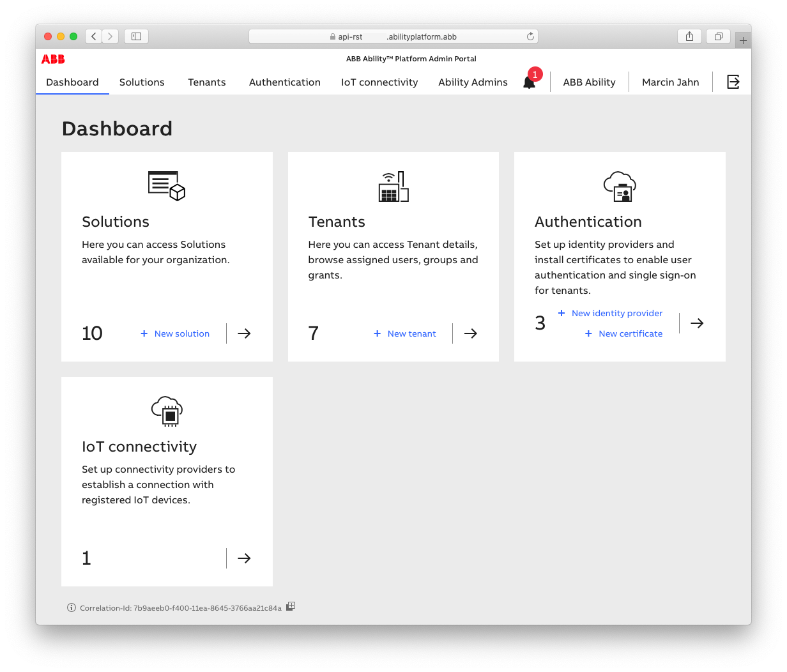
Task: Click the IoT connectivity count 1
Action: (x=87, y=558)
